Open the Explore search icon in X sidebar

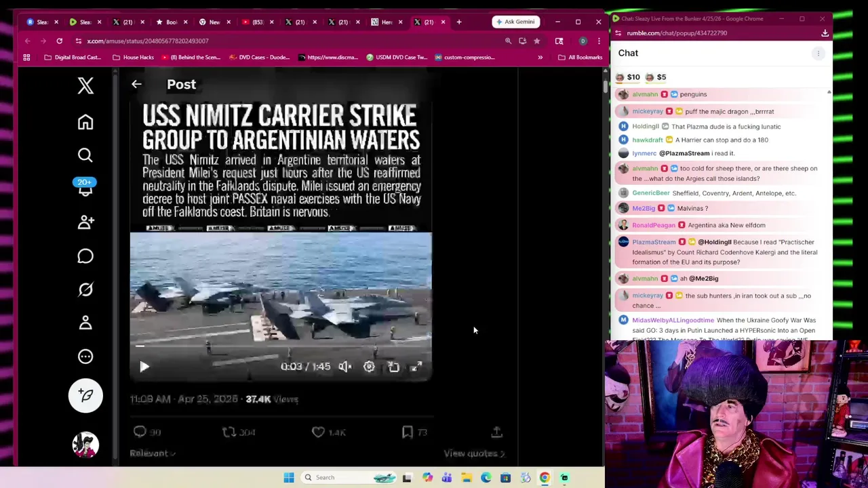(x=85, y=155)
